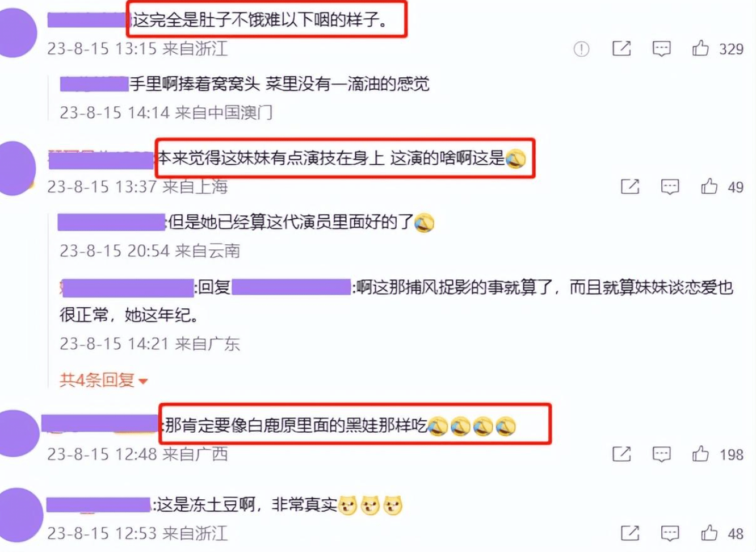Click the masked username in 回复 reply
This screenshot has height=560, width=756.
[291, 287]
